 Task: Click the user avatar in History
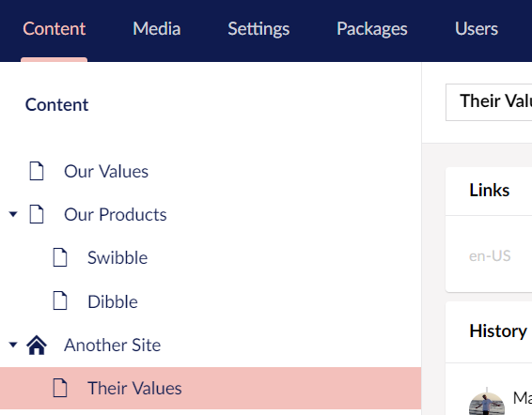(x=487, y=404)
